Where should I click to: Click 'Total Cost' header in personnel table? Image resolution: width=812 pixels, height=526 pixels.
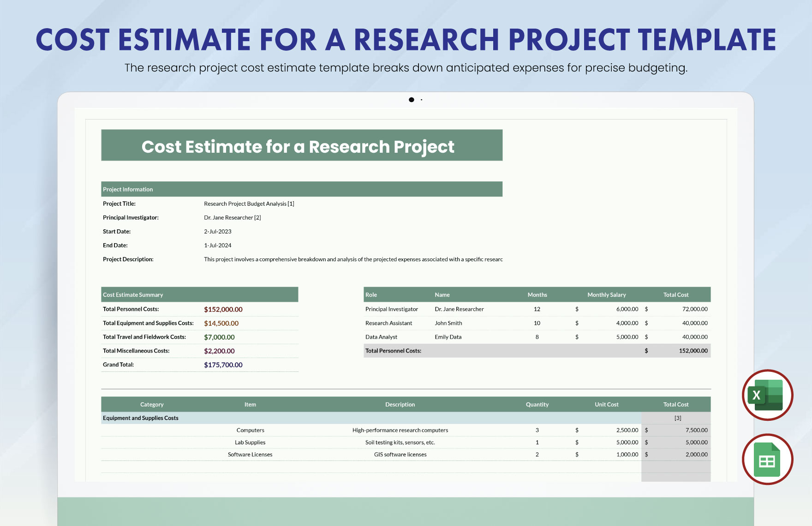[676, 294]
